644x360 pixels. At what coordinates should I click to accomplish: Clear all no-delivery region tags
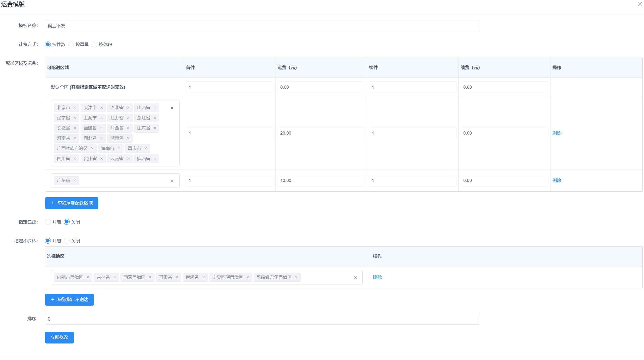tap(355, 277)
